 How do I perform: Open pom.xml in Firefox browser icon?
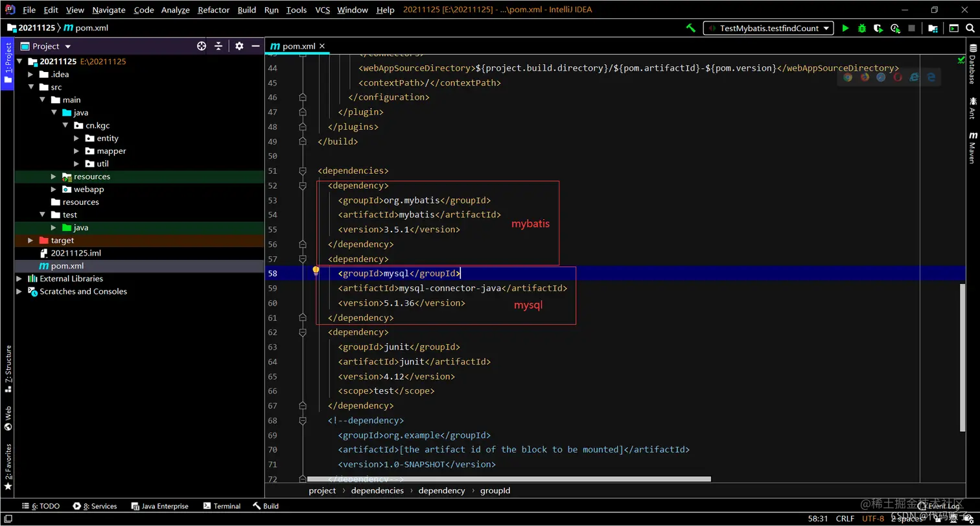(x=865, y=77)
